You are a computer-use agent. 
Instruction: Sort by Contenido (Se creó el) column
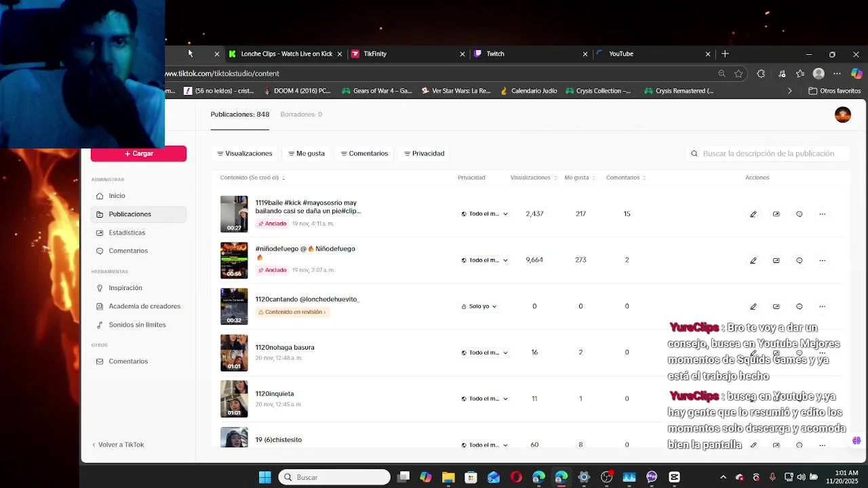[252, 178]
